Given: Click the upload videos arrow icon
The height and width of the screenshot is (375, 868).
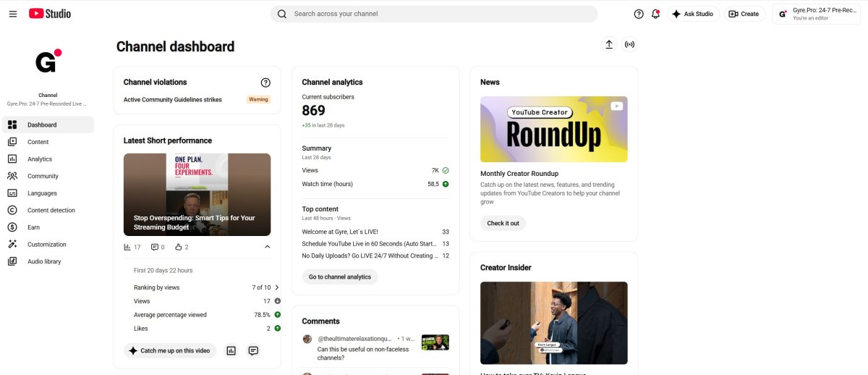Looking at the screenshot, I should [x=609, y=45].
